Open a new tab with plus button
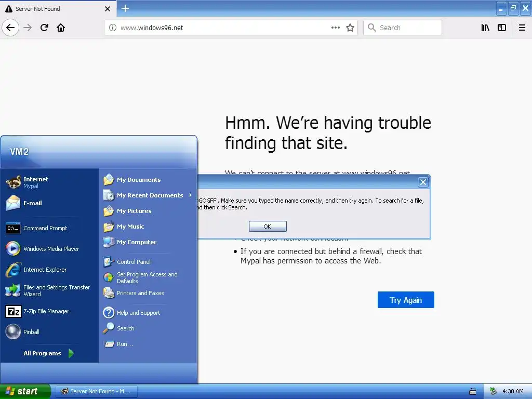Image resolution: width=532 pixels, height=399 pixels. [125, 8]
